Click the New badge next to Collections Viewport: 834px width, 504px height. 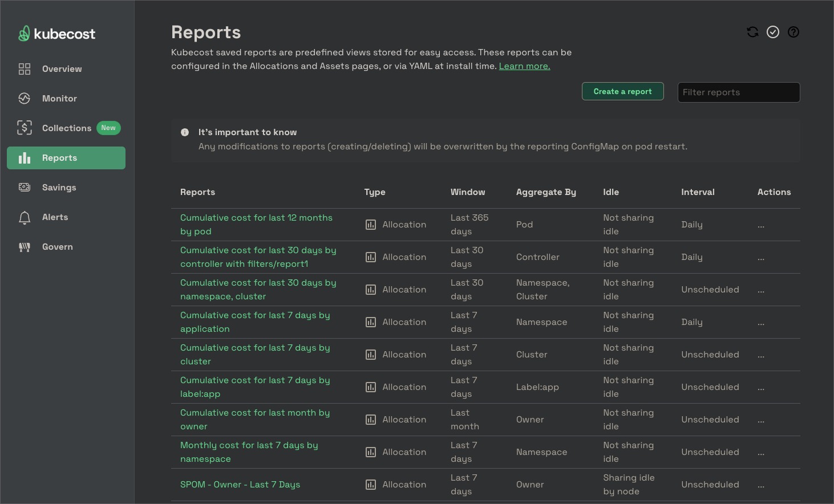[108, 128]
